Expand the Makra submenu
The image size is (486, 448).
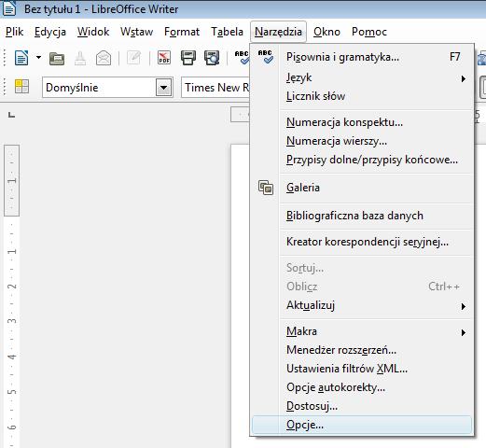(362, 331)
